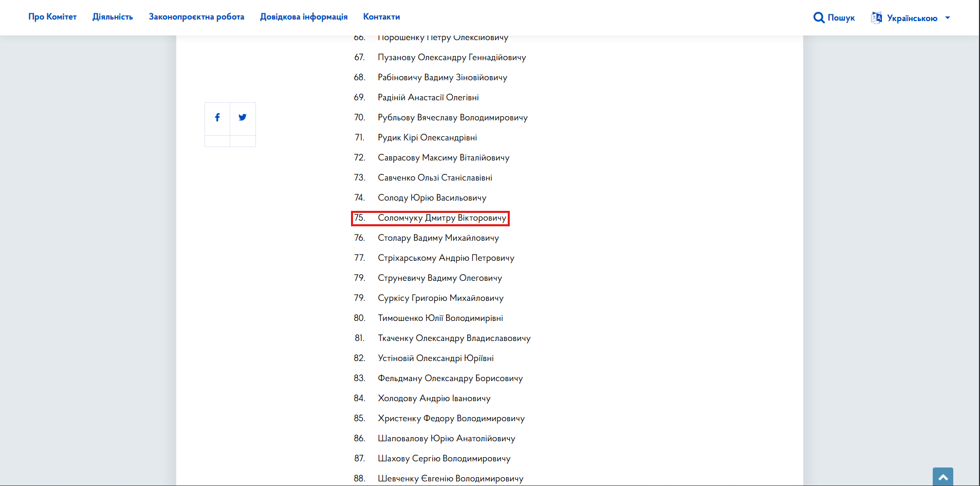Screen dimensions: 980x486
Task: Select row 'Пузанову Олександру Геннадійовичу'
Action: coord(452,58)
